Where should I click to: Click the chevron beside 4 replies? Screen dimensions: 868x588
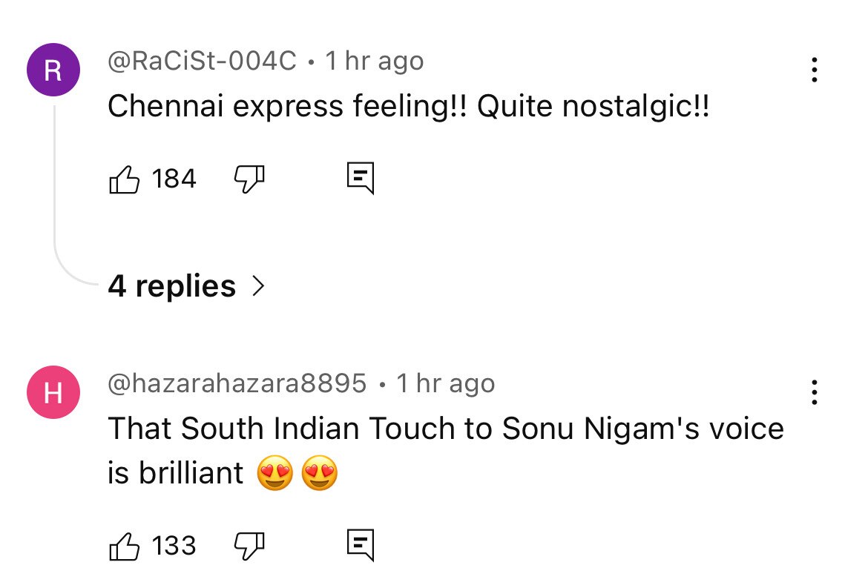point(258,286)
